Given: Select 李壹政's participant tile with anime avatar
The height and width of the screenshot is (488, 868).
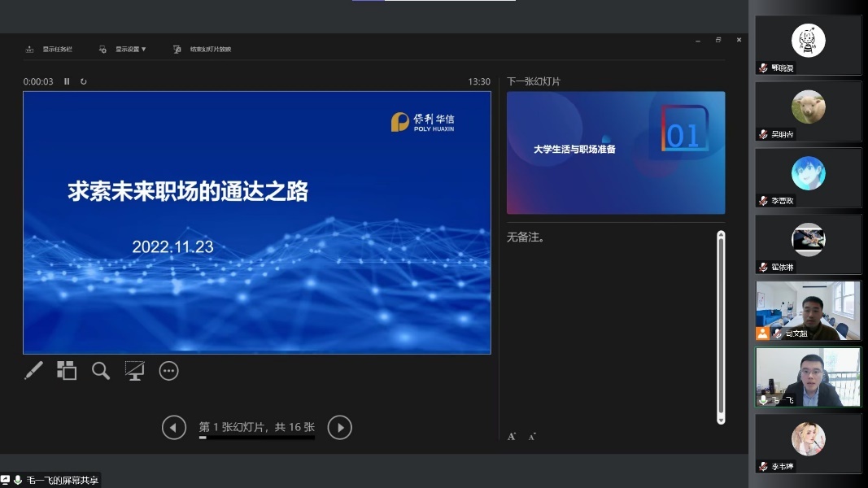Looking at the screenshot, I should (x=808, y=177).
